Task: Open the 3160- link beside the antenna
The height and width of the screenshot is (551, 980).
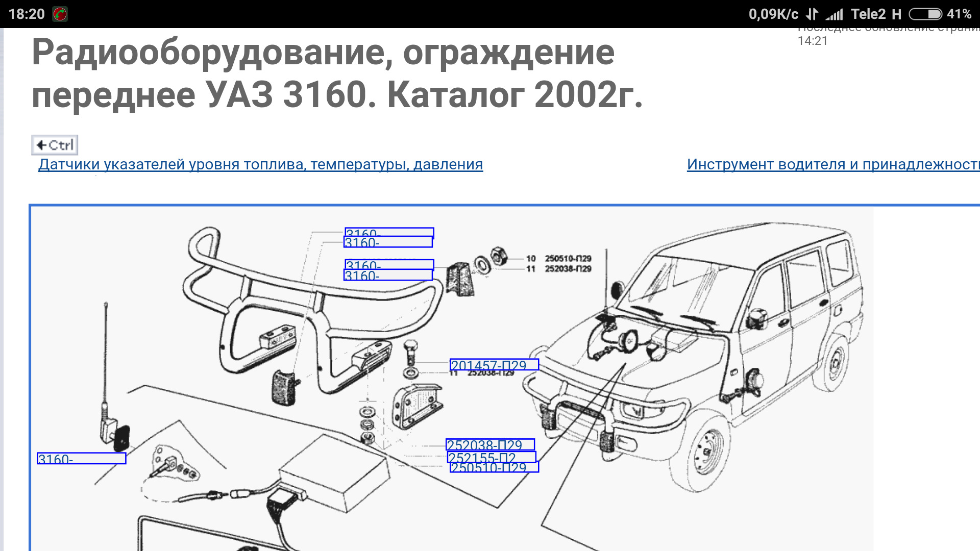Action: click(81, 458)
